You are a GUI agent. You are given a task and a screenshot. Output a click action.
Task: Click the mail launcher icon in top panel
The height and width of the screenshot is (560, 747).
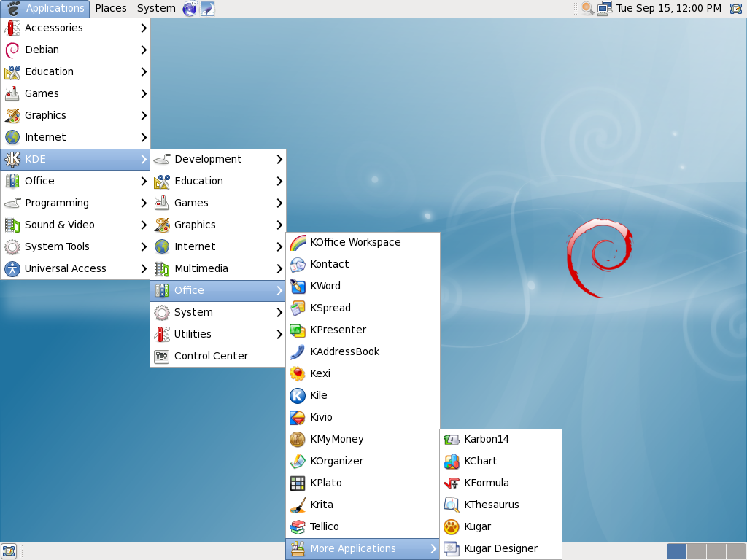(207, 8)
